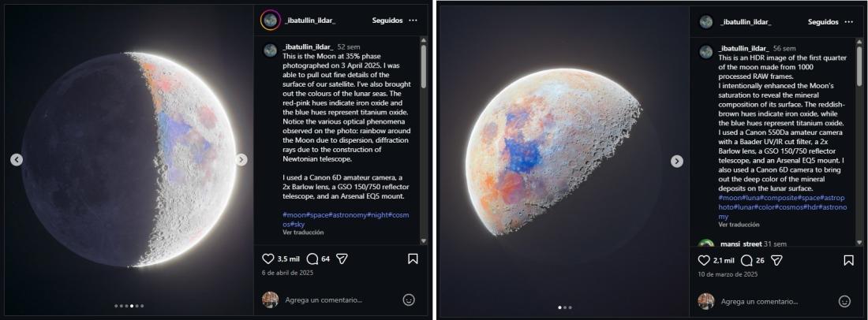Focus the left Agrega un comentario field
Image resolution: width=868 pixels, height=320 pixels.
click(x=324, y=300)
